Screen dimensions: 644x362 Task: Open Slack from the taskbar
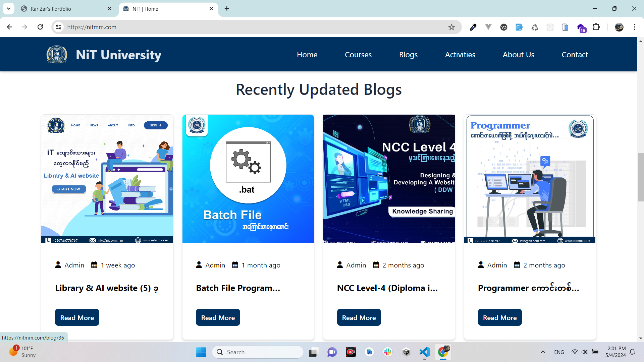coord(388,352)
